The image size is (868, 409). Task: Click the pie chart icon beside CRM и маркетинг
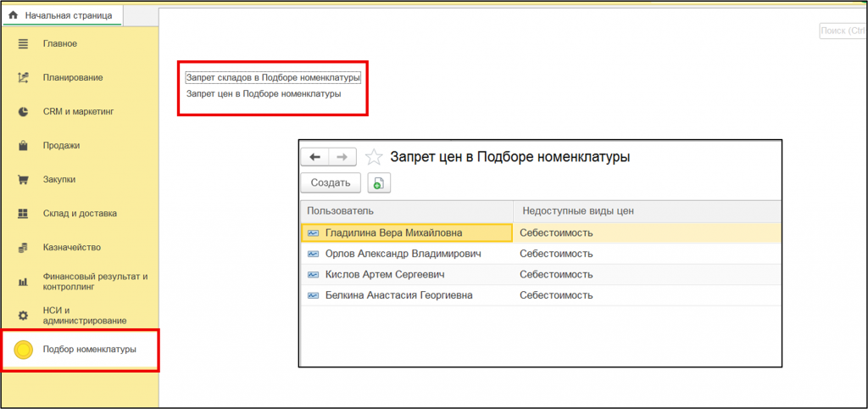pos(23,111)
